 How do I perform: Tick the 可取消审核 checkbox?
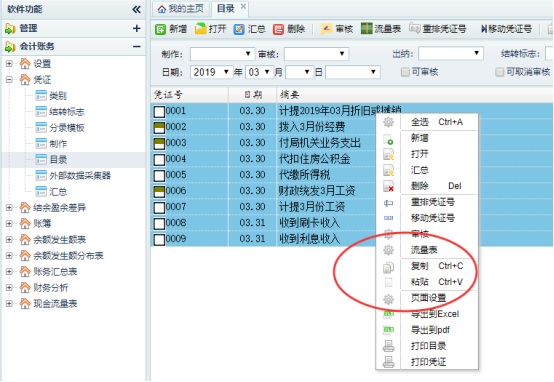click(499, 72)
